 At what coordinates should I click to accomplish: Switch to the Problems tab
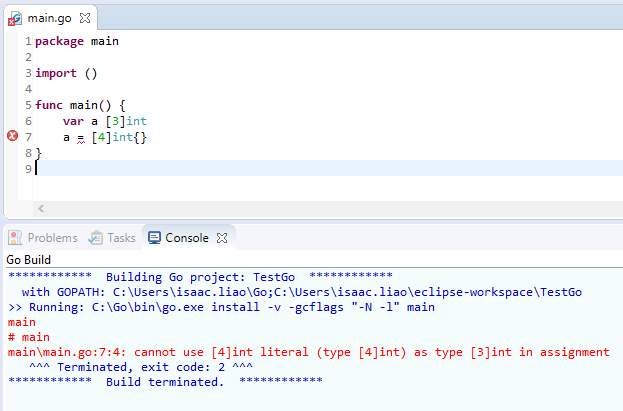52,238
